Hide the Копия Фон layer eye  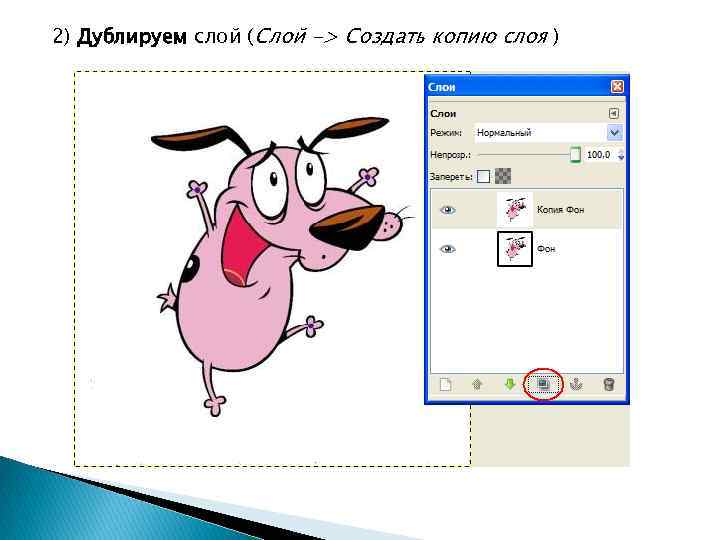click(448, 210)
